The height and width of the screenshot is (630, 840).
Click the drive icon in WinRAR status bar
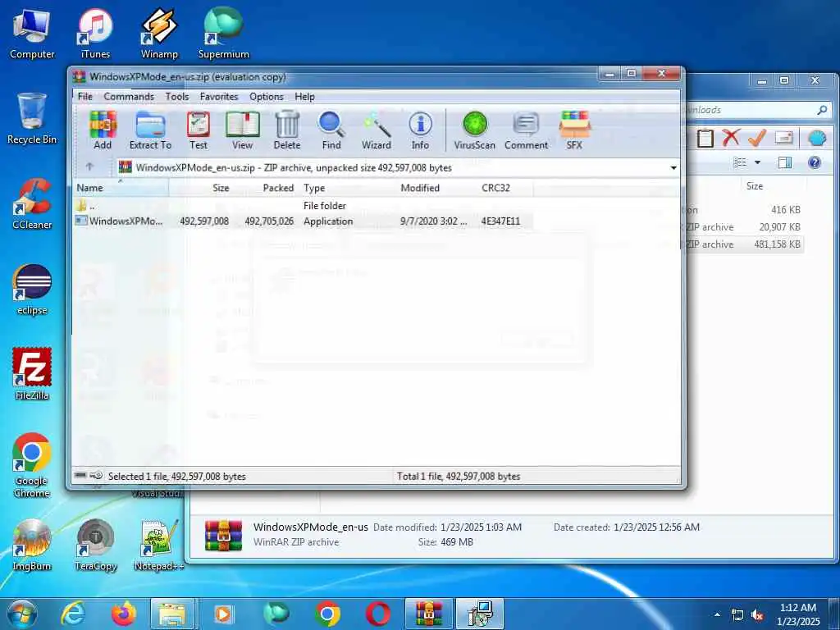tap(80, 475)
